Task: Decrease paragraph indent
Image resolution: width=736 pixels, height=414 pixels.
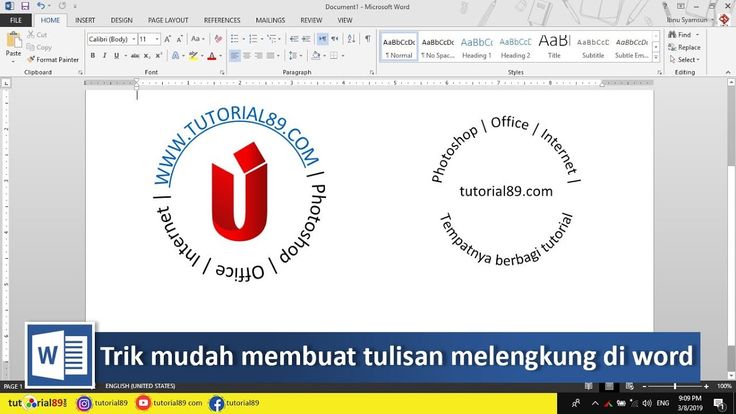Action: 294,39
